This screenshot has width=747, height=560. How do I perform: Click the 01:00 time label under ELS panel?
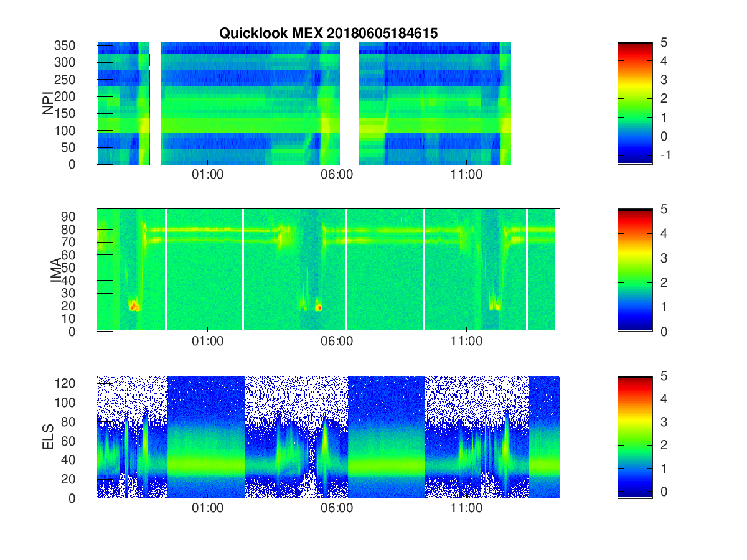pyautogui.click(x=207, y=508)
